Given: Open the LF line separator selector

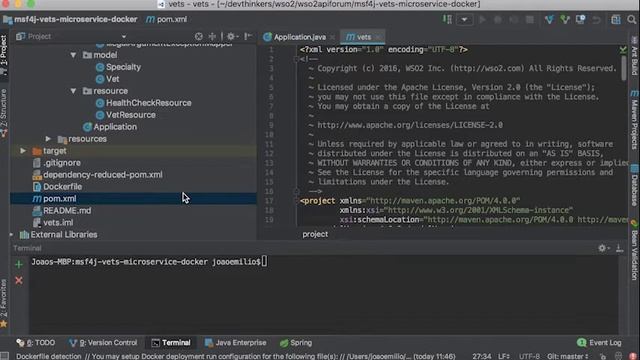Looking at the screenshot, I should pos(503,356).
